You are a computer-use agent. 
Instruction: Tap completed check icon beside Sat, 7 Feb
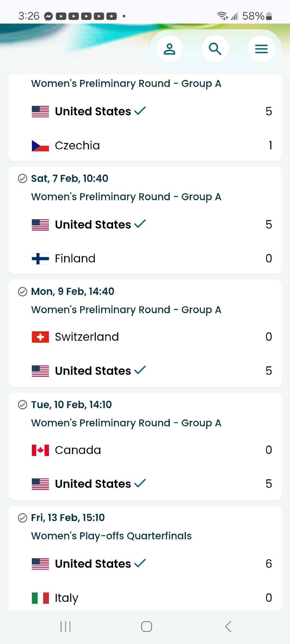pyautogui.click(x=22, y=178)
